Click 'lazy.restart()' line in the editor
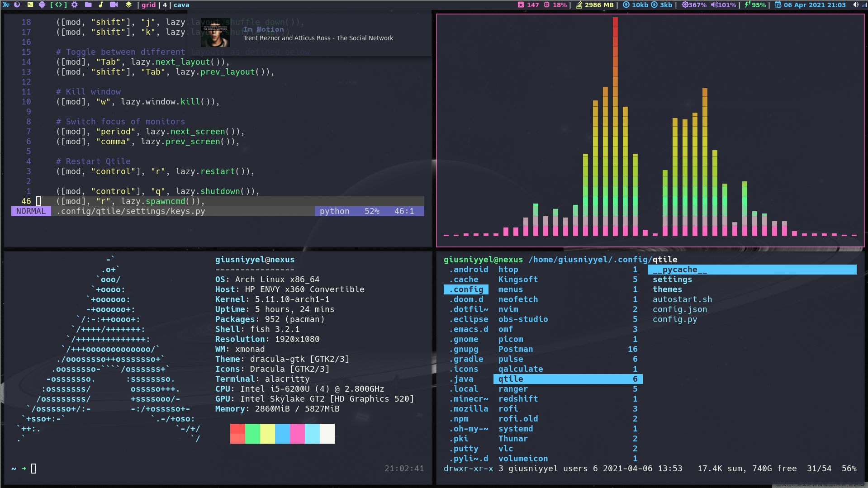The height and width of the screenshot is (488, 868). [155, 171]
